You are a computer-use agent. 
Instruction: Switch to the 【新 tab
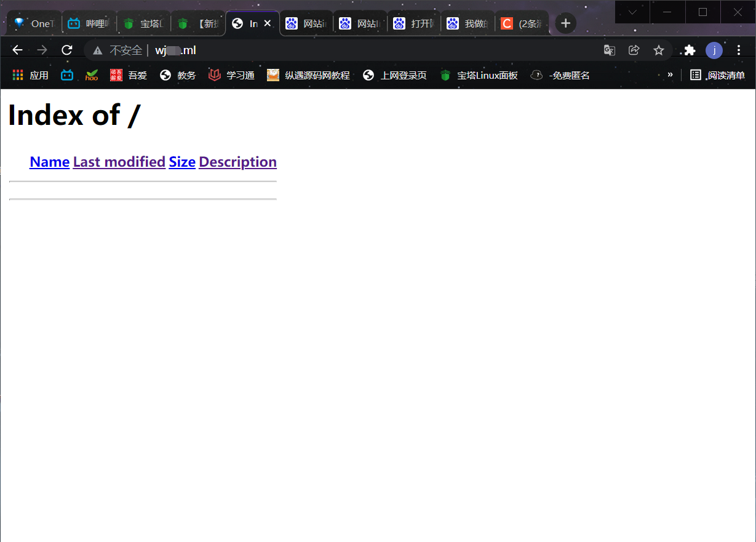click(198, 23)
